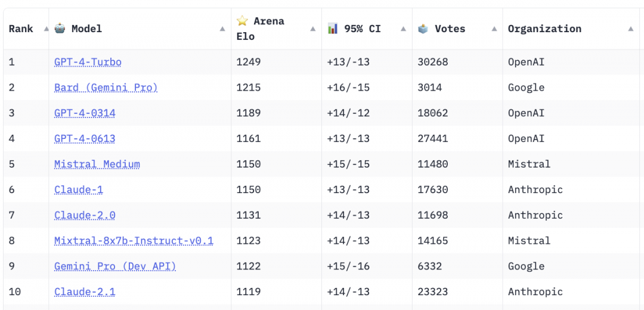Open Mixtral-8x7b-Instruct-v0.1 link
The height and width of the screenshot is (310, 644).
click(134, 241)
